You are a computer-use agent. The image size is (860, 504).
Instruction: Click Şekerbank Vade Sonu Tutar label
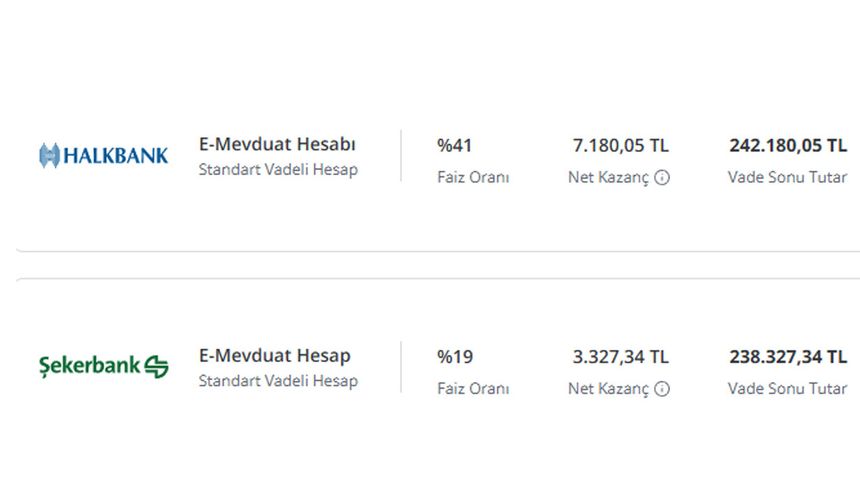click(788, 389)
